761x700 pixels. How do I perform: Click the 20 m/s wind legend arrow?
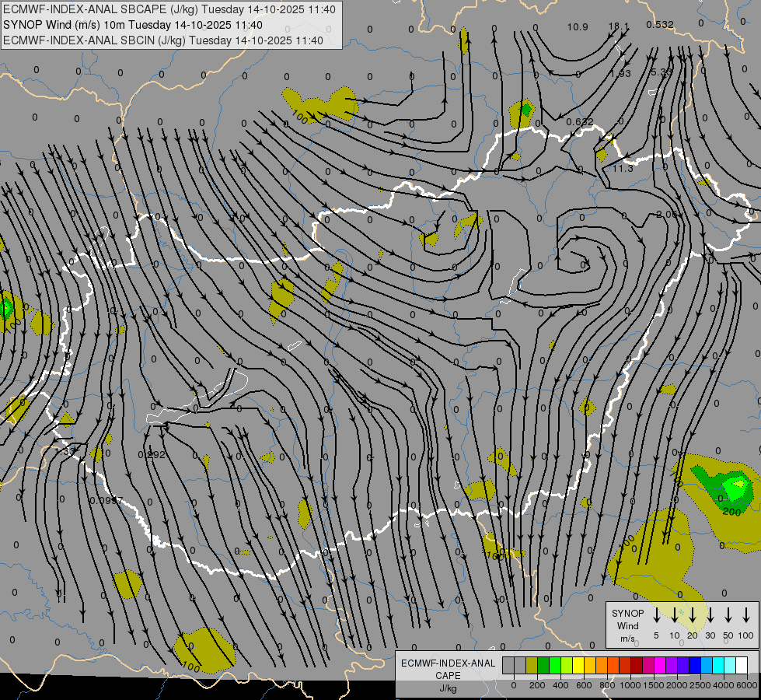pos(692,615)
